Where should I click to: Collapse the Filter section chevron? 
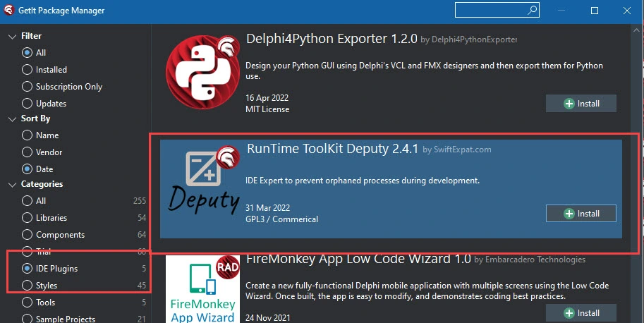pos(11,36)
